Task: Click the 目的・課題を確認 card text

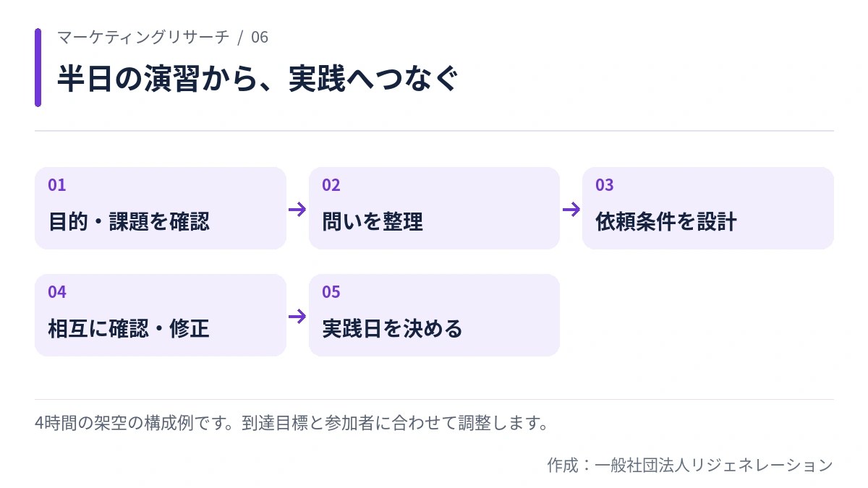Action: (x=129, y=221)
